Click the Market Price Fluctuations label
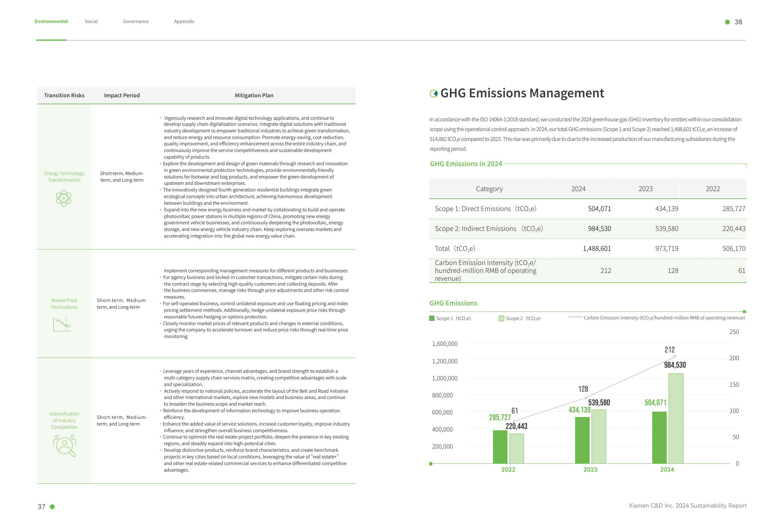Viewport: 784px width, 532px height. (x=64, y=304)
